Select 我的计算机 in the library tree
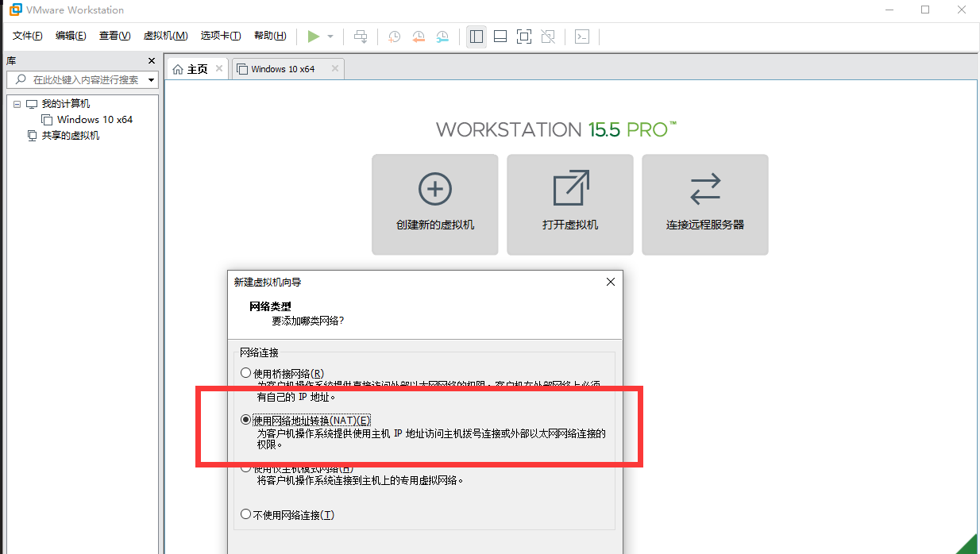This screenshot has width=980, height=554. [66, 104]
